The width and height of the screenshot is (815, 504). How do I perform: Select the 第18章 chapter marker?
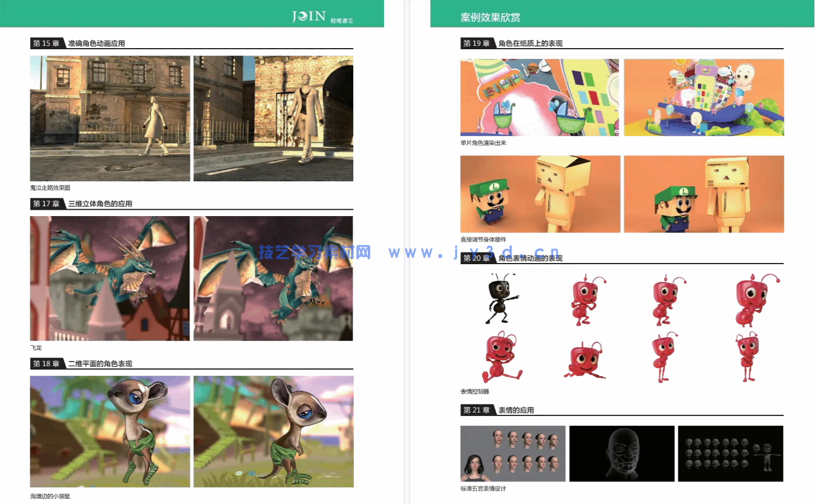pyautogui.click(x=45, y=364)
